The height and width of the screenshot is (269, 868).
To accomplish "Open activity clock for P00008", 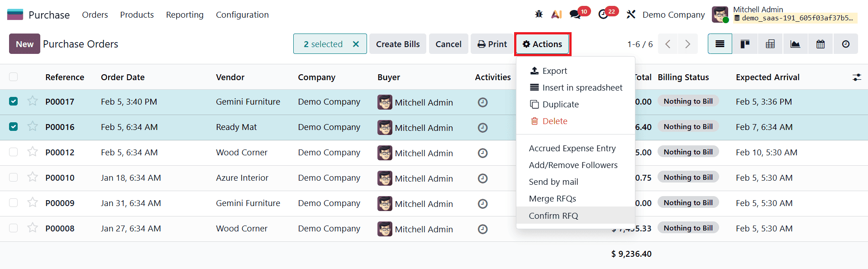I will pos(483,229).
